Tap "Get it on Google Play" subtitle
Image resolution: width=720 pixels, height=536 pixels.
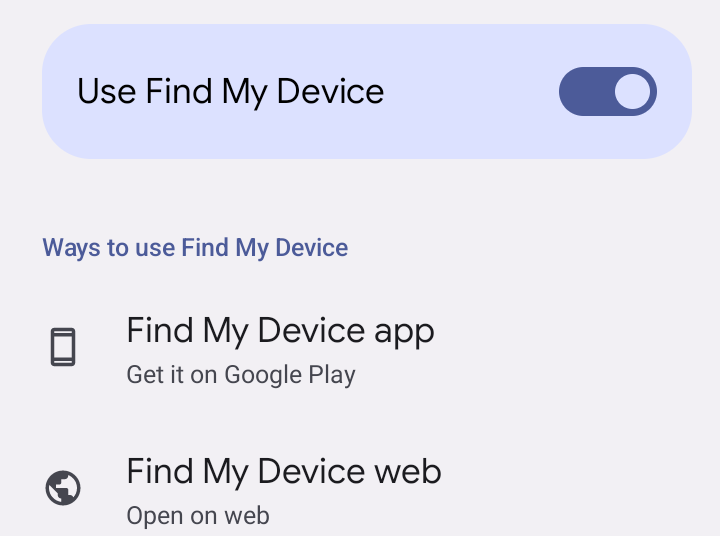point(241,375)
